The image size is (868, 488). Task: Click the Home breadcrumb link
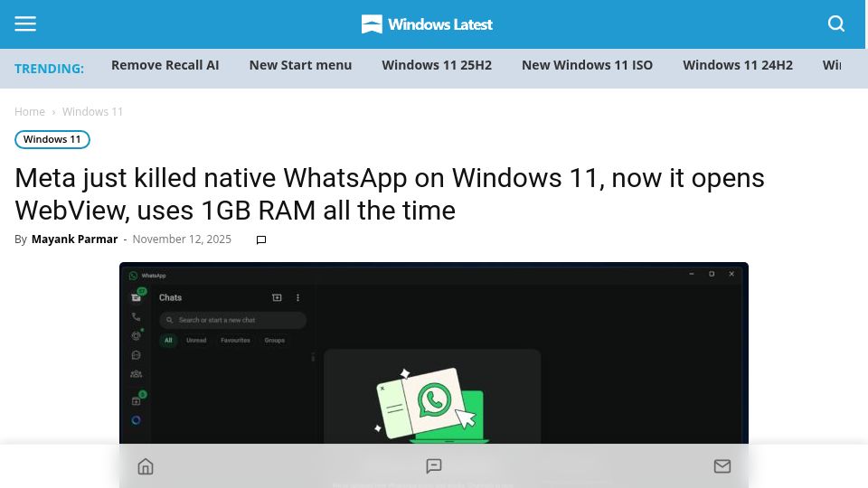coord(29,112)
